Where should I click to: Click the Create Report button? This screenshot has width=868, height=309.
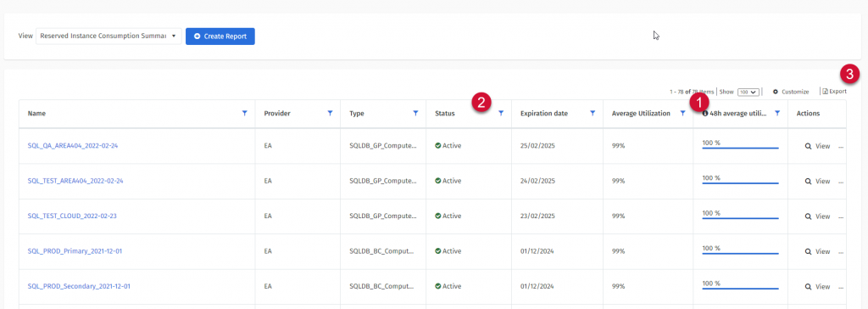(x=220, y=36)
